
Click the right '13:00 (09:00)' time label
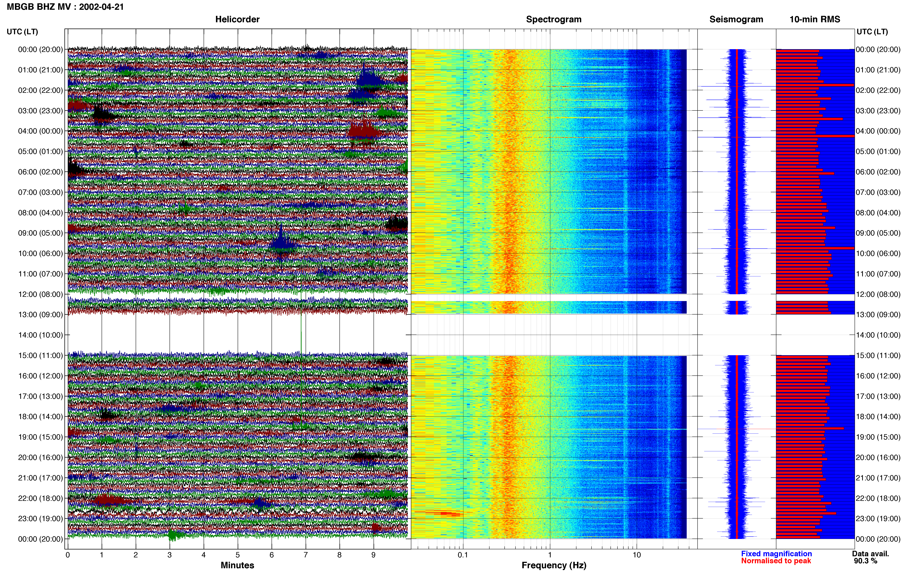click(878, 315)
